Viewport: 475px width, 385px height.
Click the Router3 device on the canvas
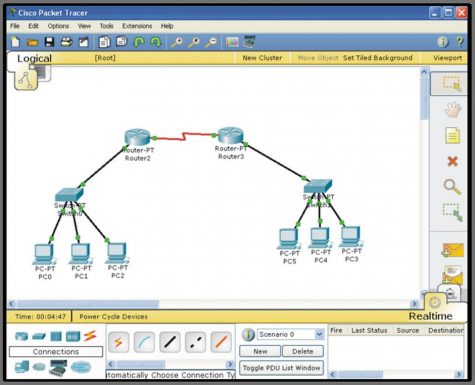[x=231, y=135]
